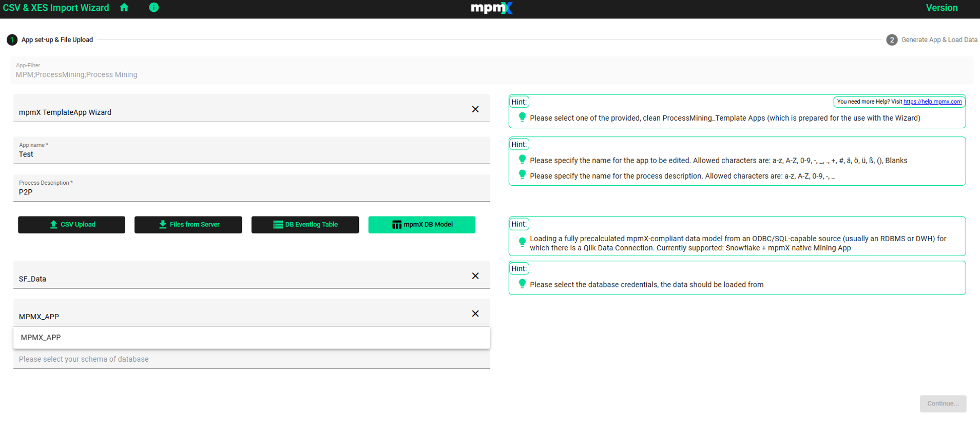Select the mpmX DB Model button
The width and height of the screenshot is (980, 431).
pos(422,225)
